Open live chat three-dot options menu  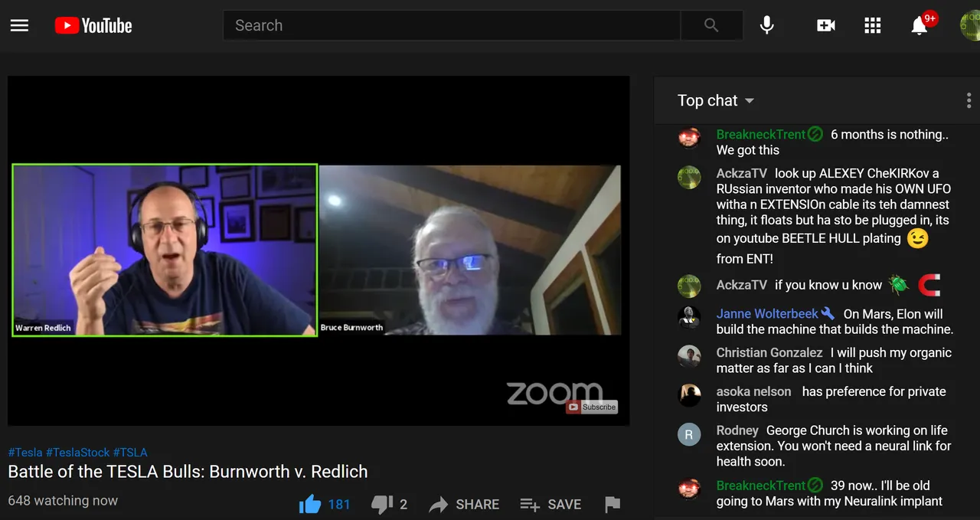click(969, 100)
